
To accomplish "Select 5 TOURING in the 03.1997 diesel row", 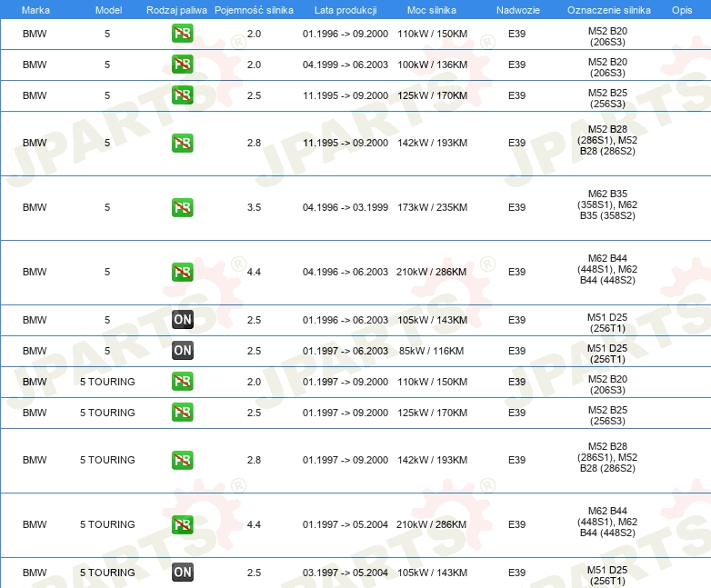I will tap(107, 573).
